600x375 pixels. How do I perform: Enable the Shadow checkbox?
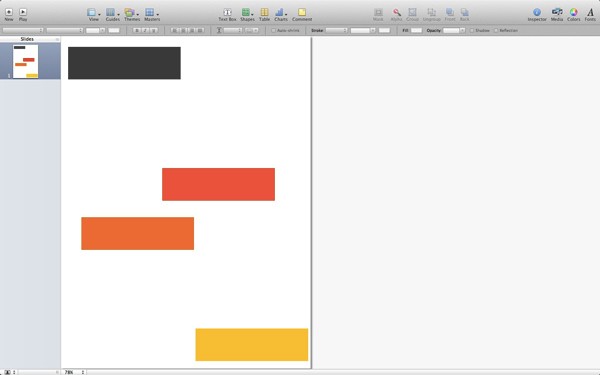tap(472, 30)
